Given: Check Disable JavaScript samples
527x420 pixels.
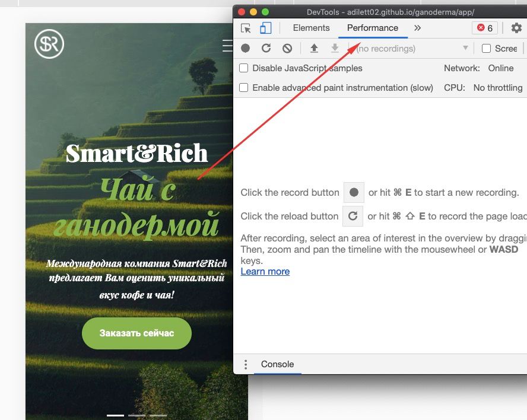Looking at the screenshot, I should pyautogui.click(x=244, y=68).
